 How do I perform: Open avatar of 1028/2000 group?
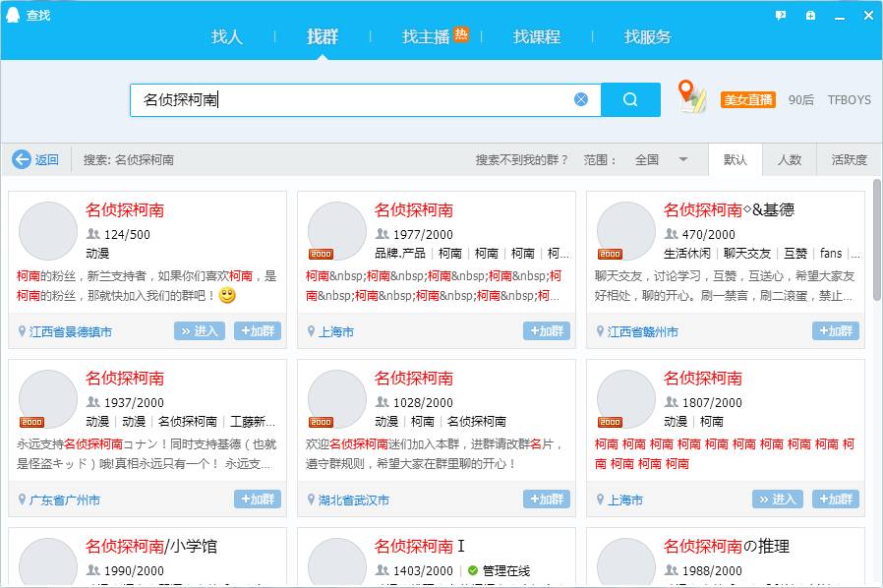click(x=336, y=399)
